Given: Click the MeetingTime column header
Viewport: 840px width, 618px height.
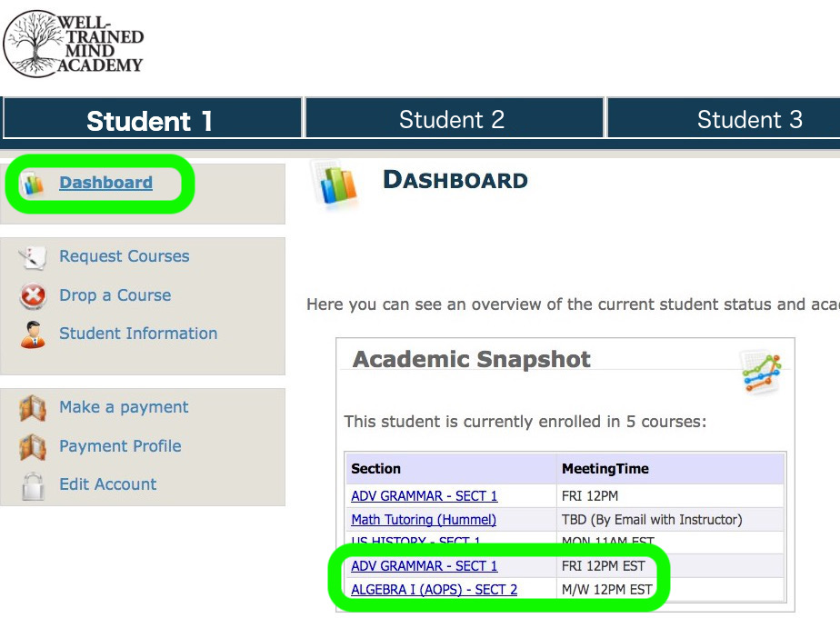Looking at the screenshot, I should (x=605, y=469).
